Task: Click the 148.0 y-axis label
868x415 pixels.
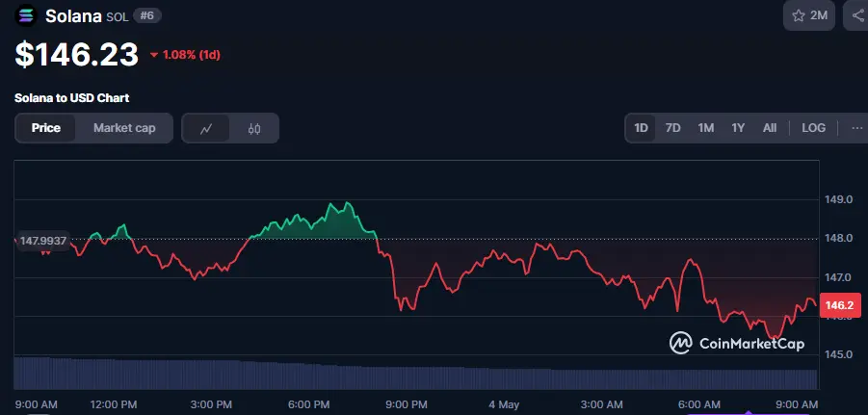Action: [x=837, y=238]
